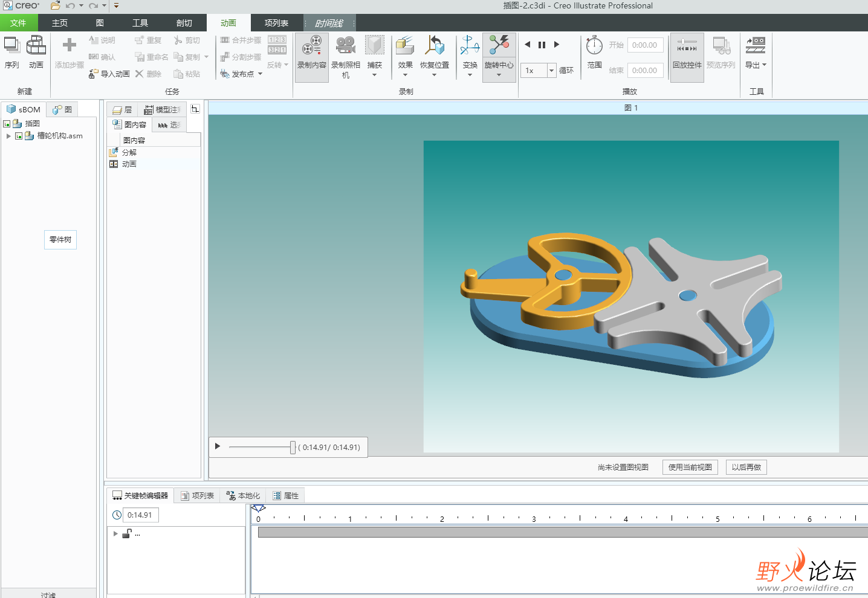Open the 效果 dropdown arrow

click(x=405, y=75)
